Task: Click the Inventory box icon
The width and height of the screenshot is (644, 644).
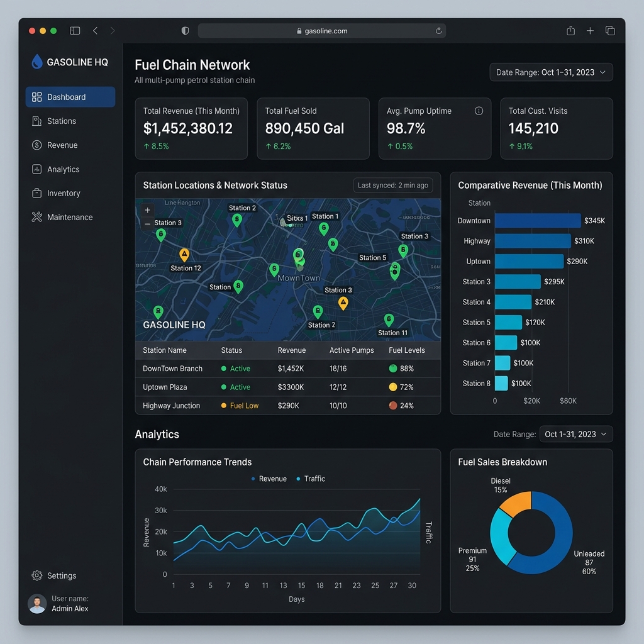Action: tap(37, 193)
